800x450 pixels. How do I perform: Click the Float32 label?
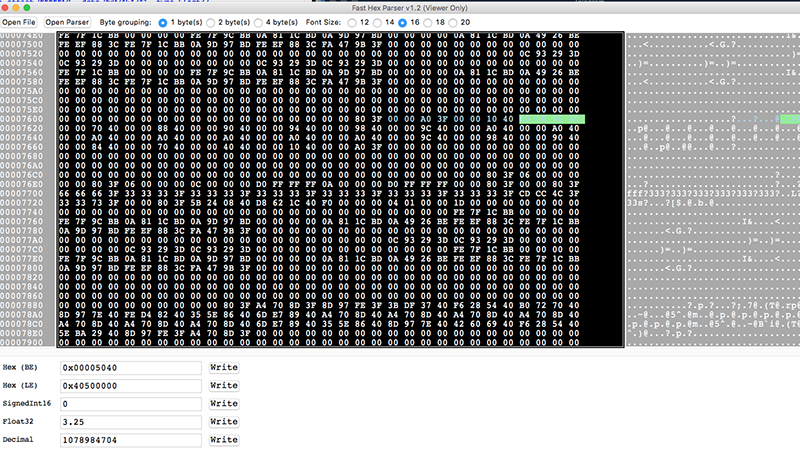(x=18, y=421)
